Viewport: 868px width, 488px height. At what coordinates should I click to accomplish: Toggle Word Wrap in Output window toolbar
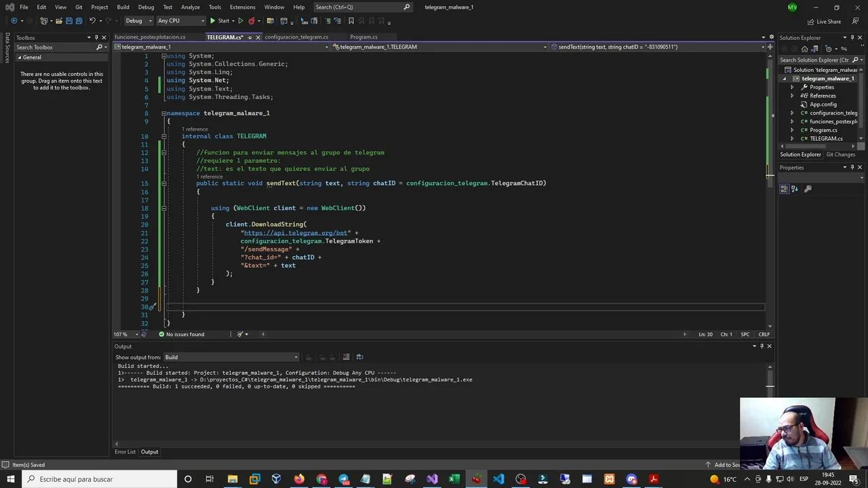tap(359, 357)
